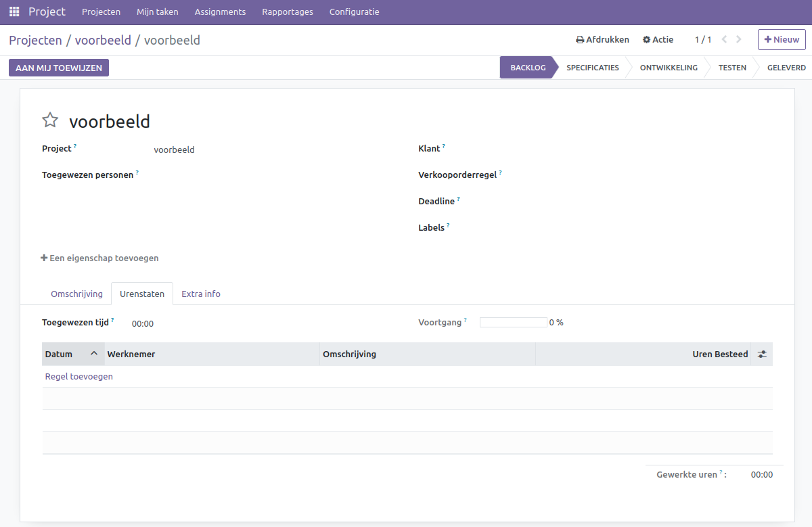
Task: Open the Rapportages menu
Action: pyautogui.click(x=288, y=12)
